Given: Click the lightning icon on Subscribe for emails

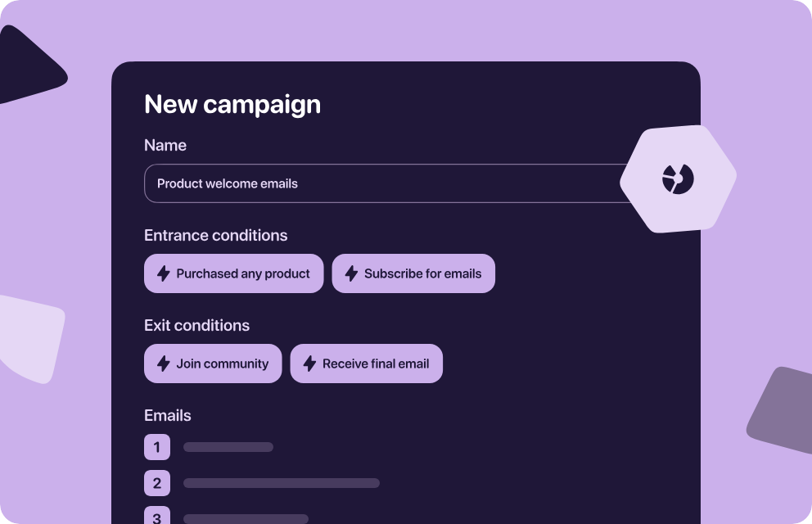Looking at the screenshot, I should coord(352,273).
